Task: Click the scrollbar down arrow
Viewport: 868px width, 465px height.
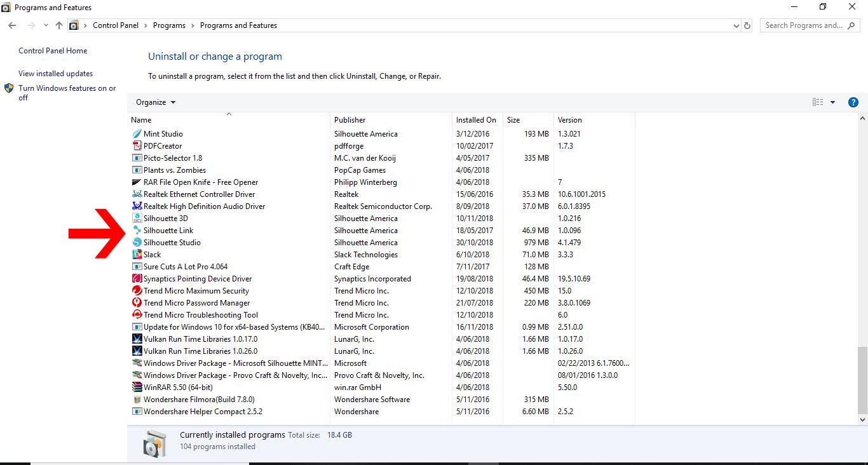Action: tap(862, 420)
